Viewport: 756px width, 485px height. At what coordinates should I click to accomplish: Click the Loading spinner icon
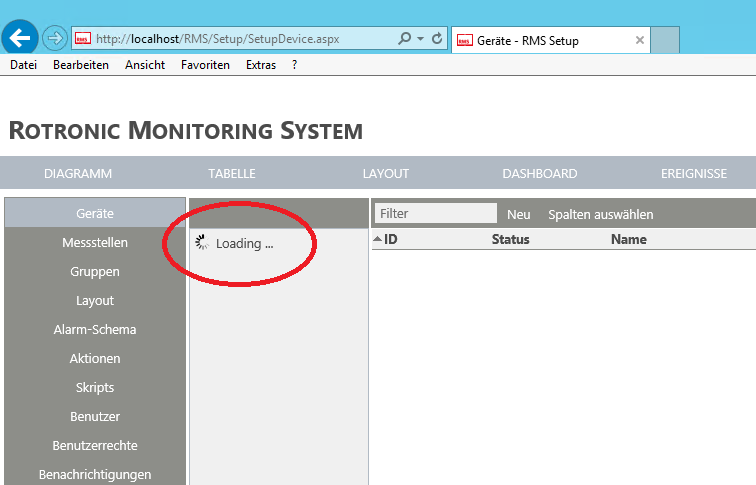tap(202, 242)
